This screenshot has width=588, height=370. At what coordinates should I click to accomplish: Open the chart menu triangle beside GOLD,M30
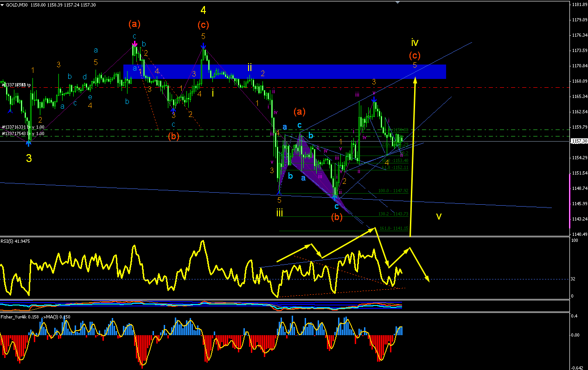(3, 4)
